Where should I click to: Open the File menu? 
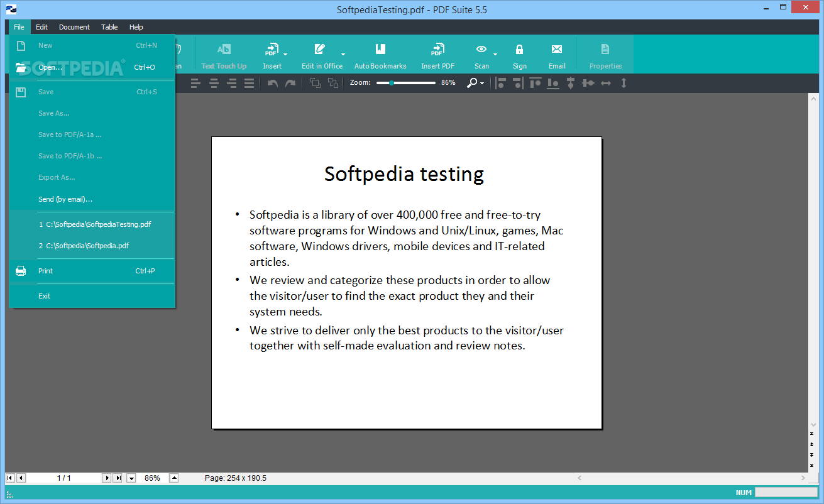pos(19,27)
